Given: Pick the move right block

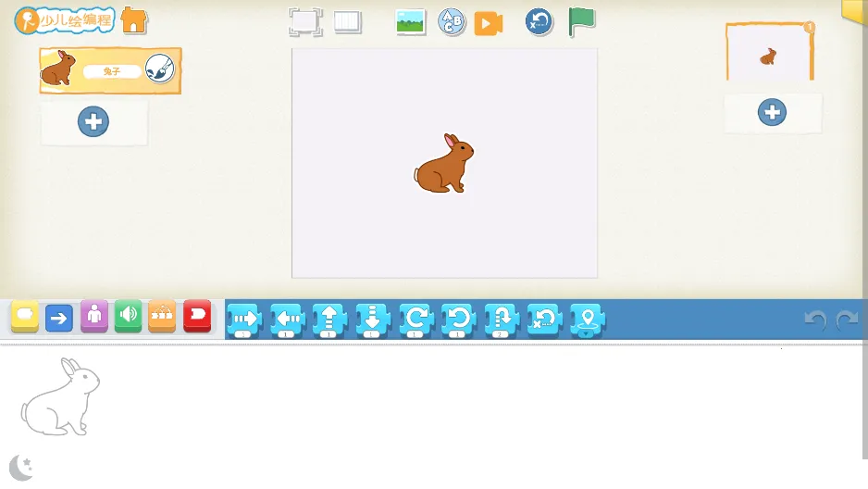Looking at the screenshot, I should [x=244, y=320].
